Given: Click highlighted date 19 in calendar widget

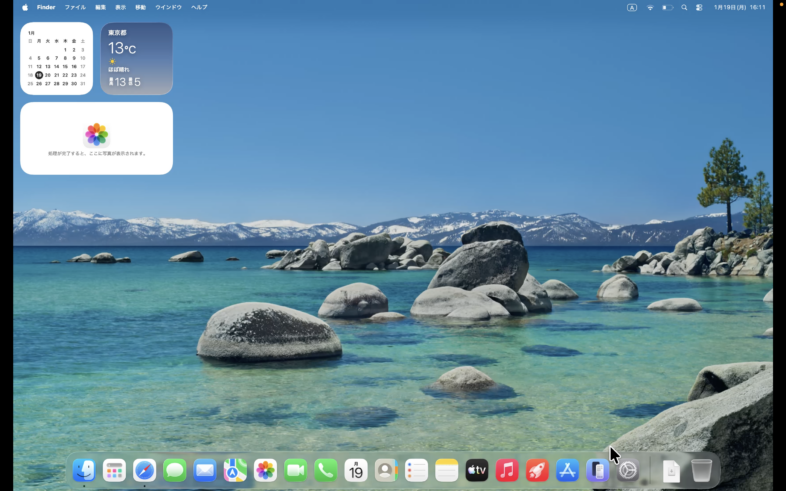Looking at the screenshot, I should 39,75.
